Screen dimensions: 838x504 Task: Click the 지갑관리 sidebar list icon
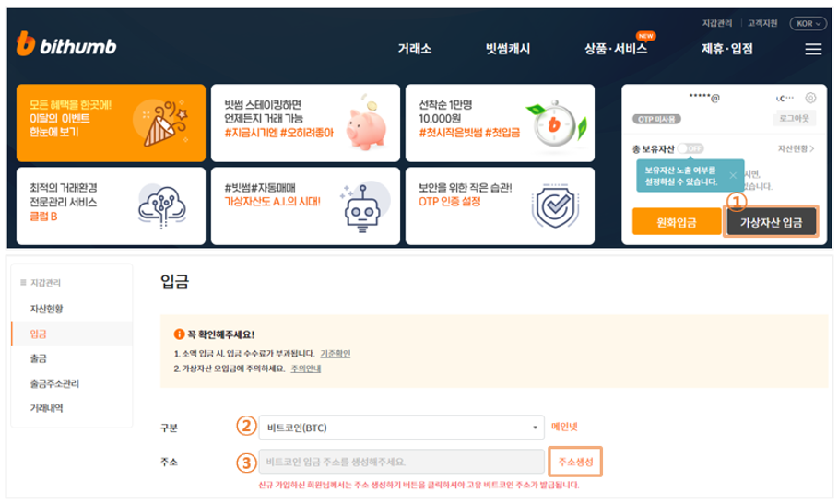click(x=23, y=283)
